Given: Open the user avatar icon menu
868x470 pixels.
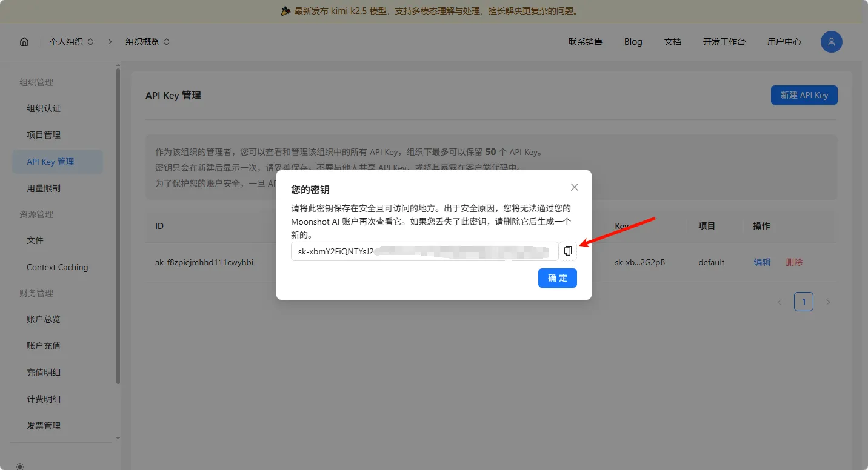Looking at the screenshot, I should (831, 42).
